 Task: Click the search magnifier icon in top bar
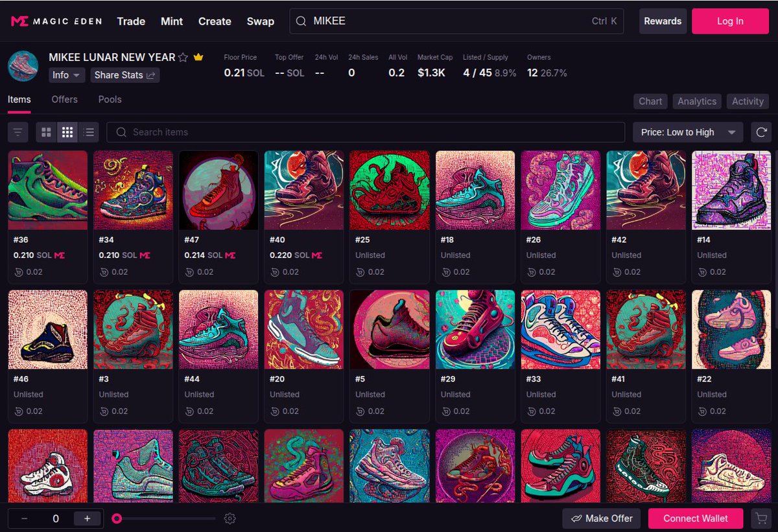coord(301,21)
